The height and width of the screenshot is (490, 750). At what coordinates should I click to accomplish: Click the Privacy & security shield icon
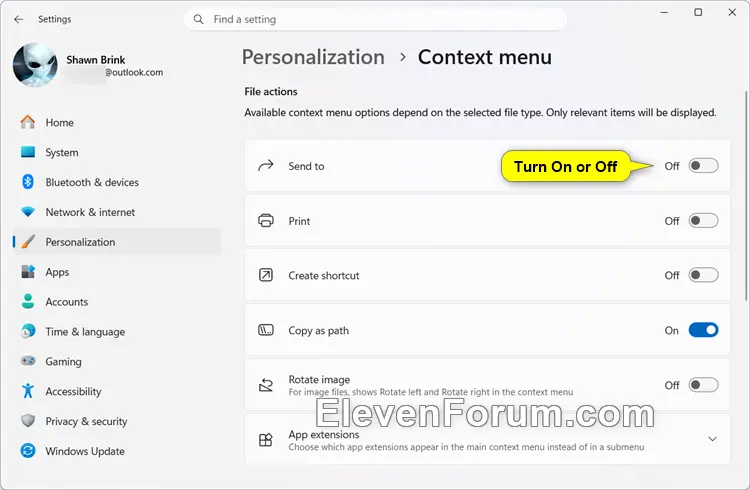pyautogui.click(x=28, y=421)
